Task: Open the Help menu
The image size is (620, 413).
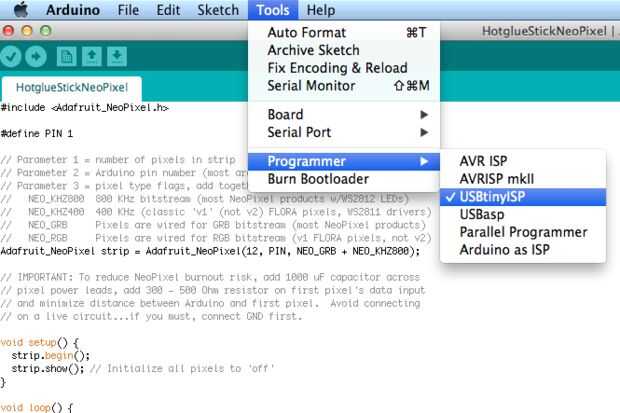Action: click(x=321, y=10)
